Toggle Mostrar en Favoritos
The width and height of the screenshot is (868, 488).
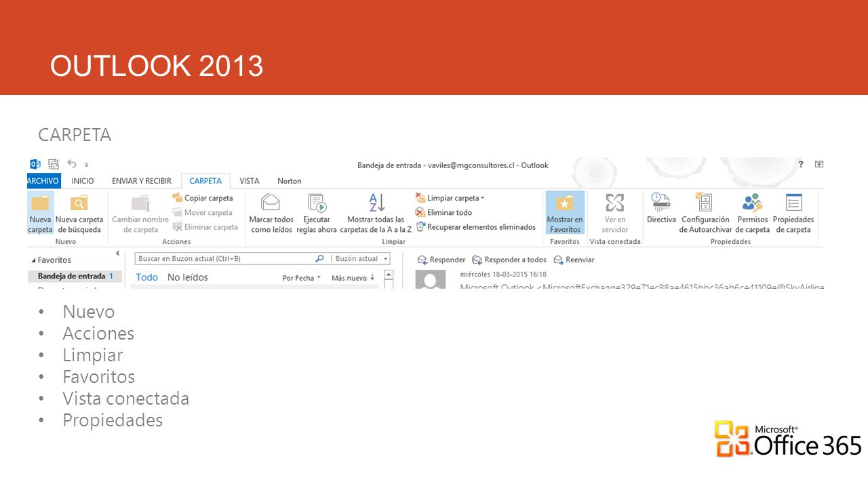click(565, 213)
